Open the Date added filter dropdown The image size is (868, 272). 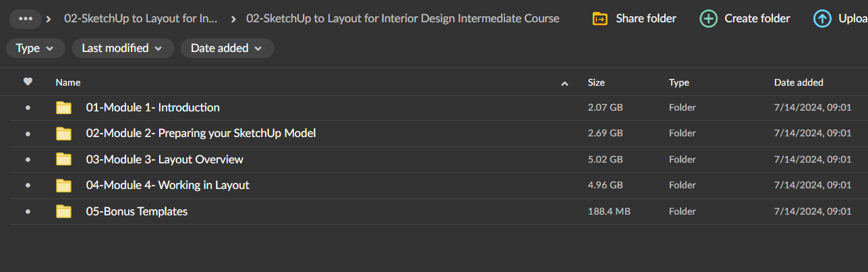(227, 49)
